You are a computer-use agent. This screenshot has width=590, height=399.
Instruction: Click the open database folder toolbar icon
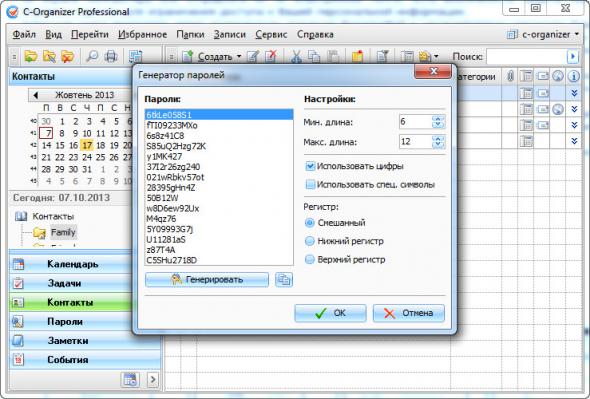pos(31,56)
